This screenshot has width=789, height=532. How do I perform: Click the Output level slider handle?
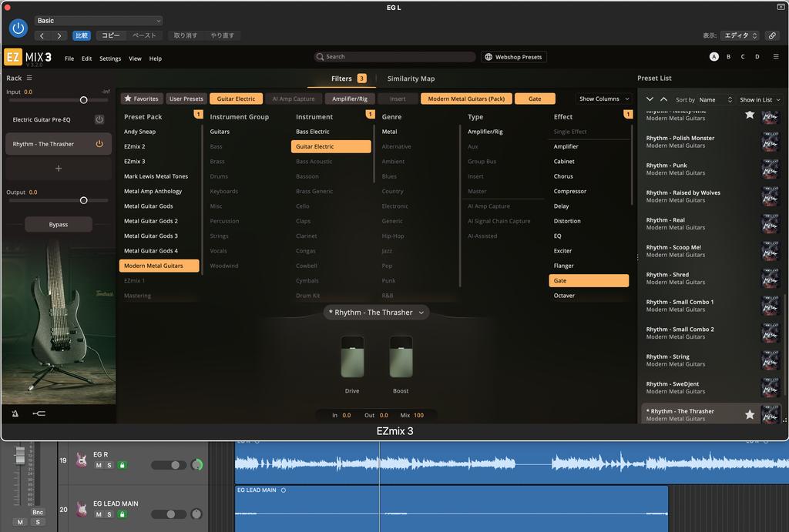coord(83,200)
